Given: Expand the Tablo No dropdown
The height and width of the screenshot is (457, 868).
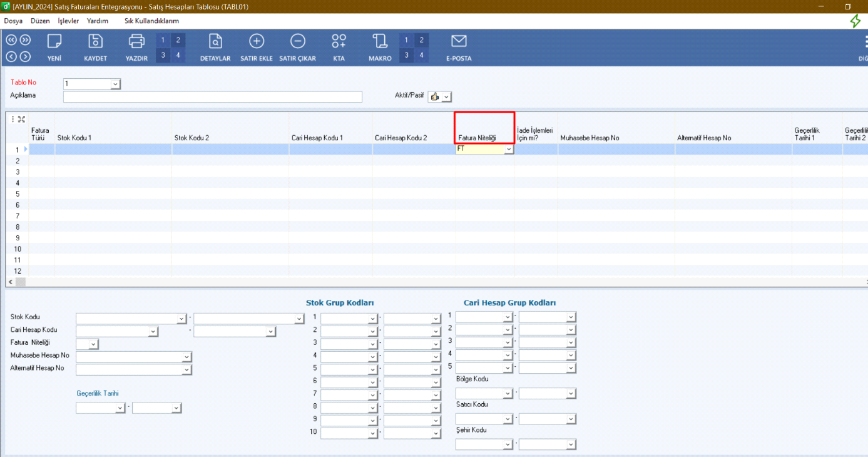Looking at the screenshot, I should (115, 84).
